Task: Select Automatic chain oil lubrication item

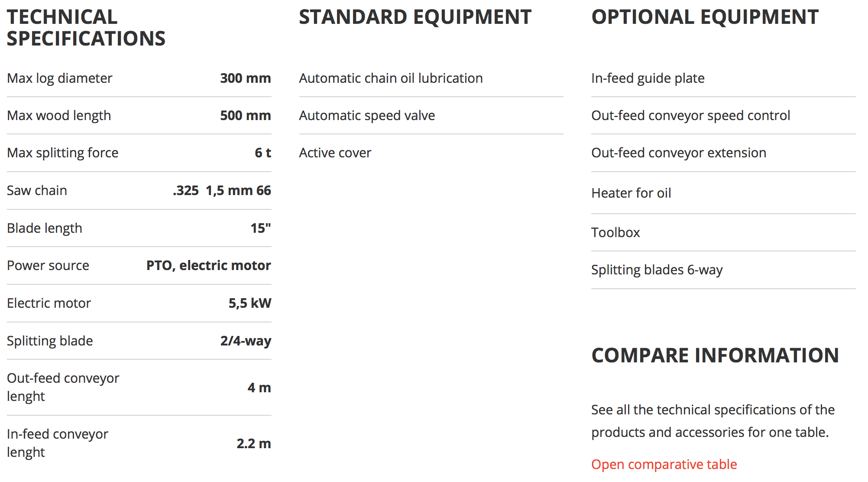Action: tap(391, 78)
